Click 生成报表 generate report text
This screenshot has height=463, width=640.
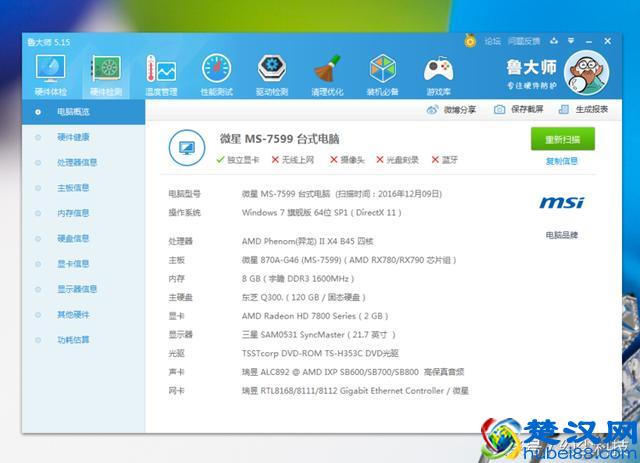click(592, 109)
